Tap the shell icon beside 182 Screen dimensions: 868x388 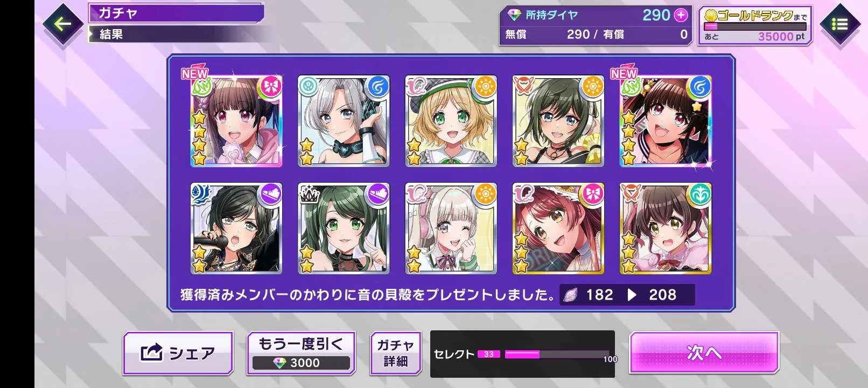tap(571, 295)
